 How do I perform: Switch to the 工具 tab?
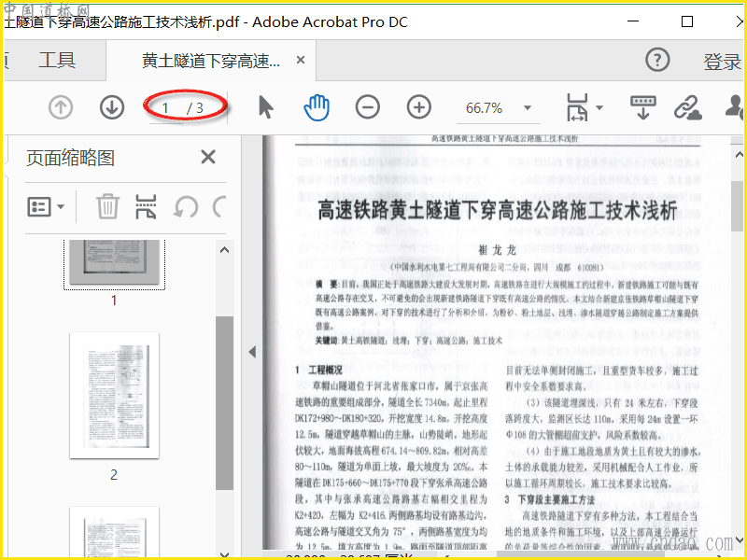(57, 61)
